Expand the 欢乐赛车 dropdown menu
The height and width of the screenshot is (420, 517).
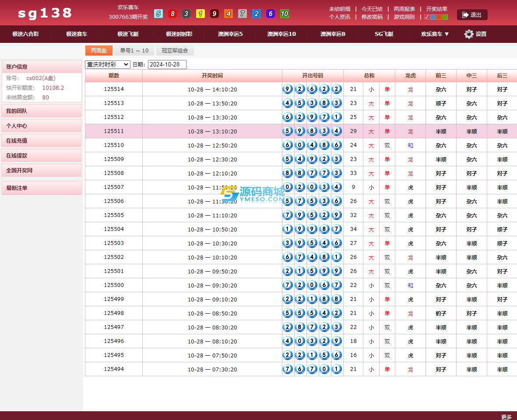pos(435,34)
